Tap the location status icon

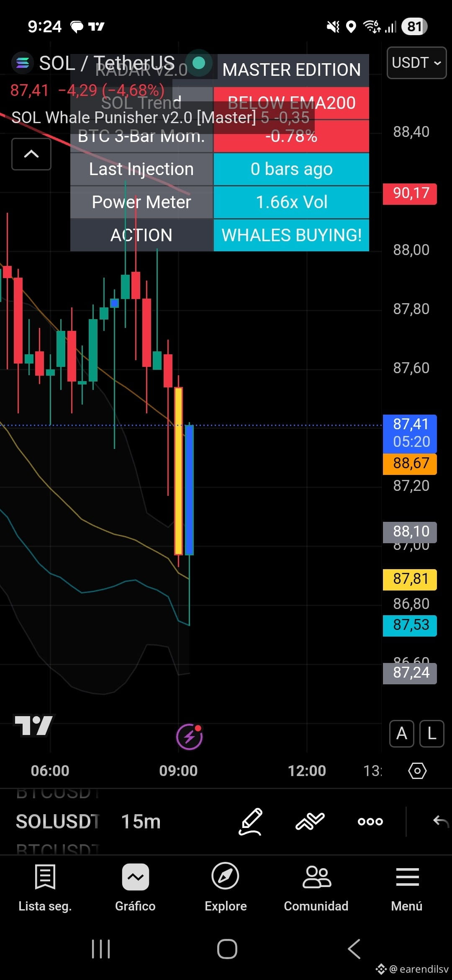coord(351,27)
